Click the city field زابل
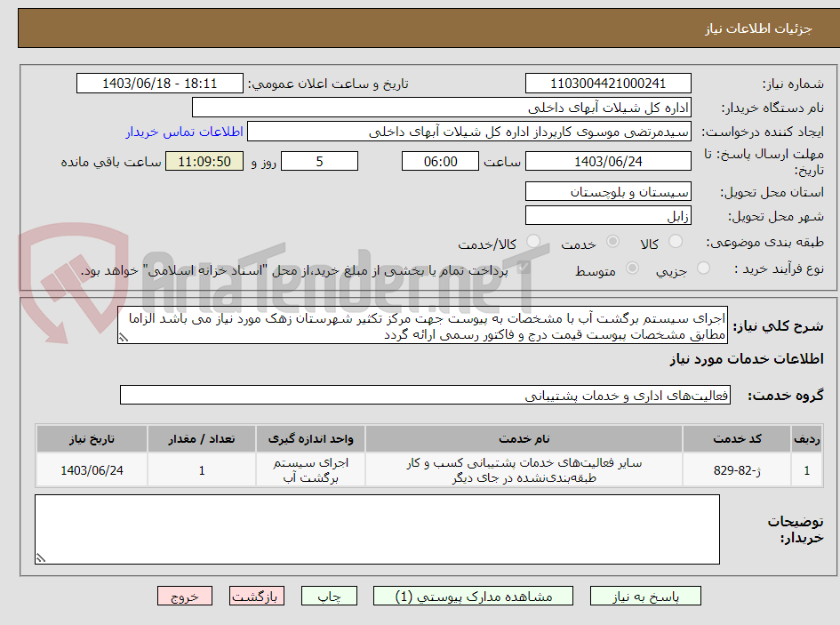The width and height of the screenshot is (840, 625). point(608,216)
